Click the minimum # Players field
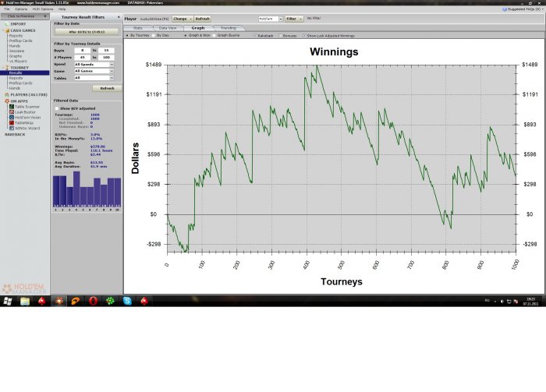This screenshot has width=546, height=392. pyautogui.click(x=83, y=58)
